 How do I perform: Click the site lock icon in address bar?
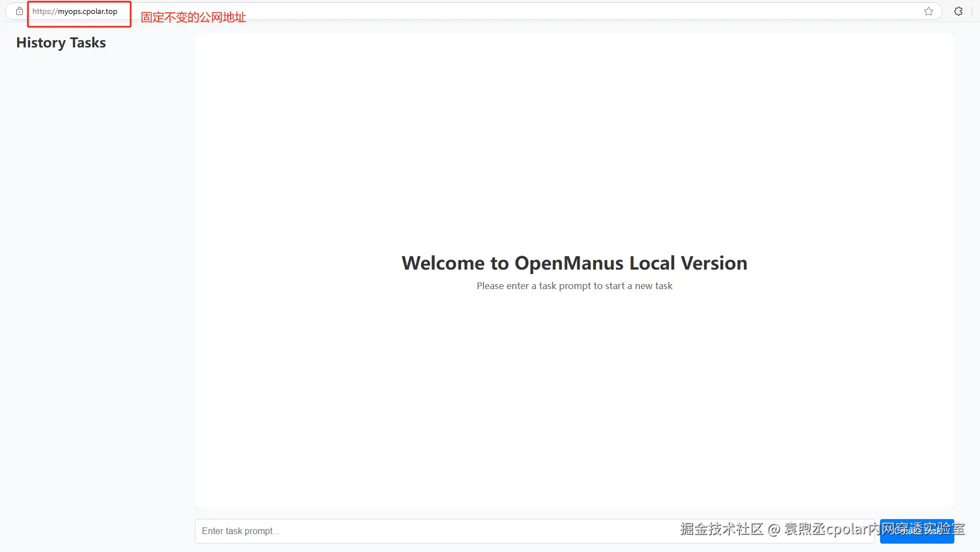tap(20, 11)
